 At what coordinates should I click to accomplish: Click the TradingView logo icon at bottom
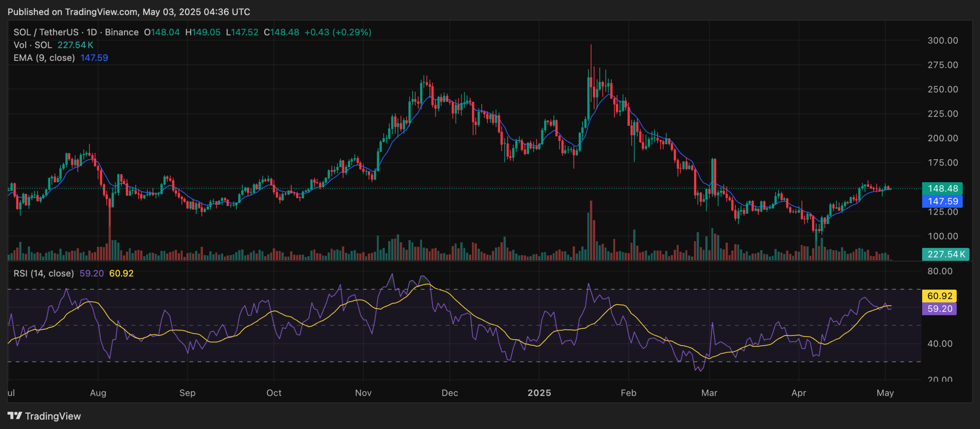click(15, 416)
